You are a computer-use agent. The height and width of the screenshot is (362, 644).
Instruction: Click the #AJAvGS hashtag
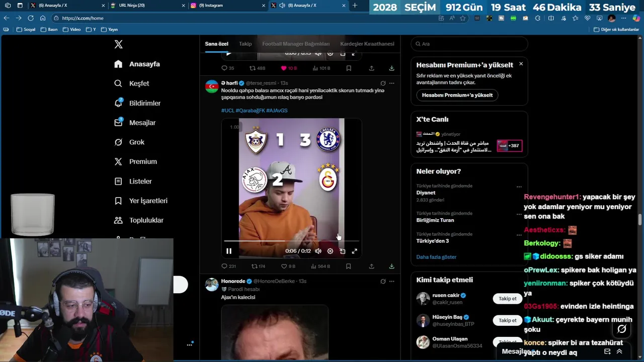pyautogui.click(x=277, y=110)
